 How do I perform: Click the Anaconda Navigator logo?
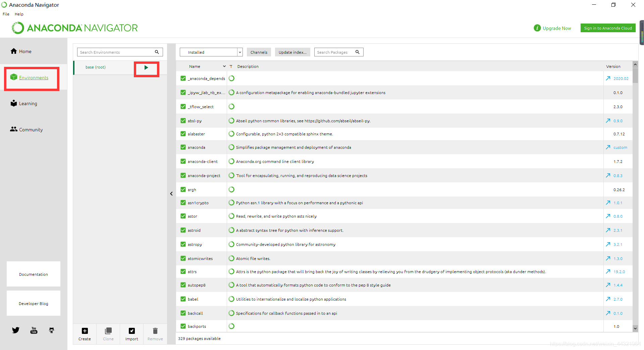(x=75, y=28)
